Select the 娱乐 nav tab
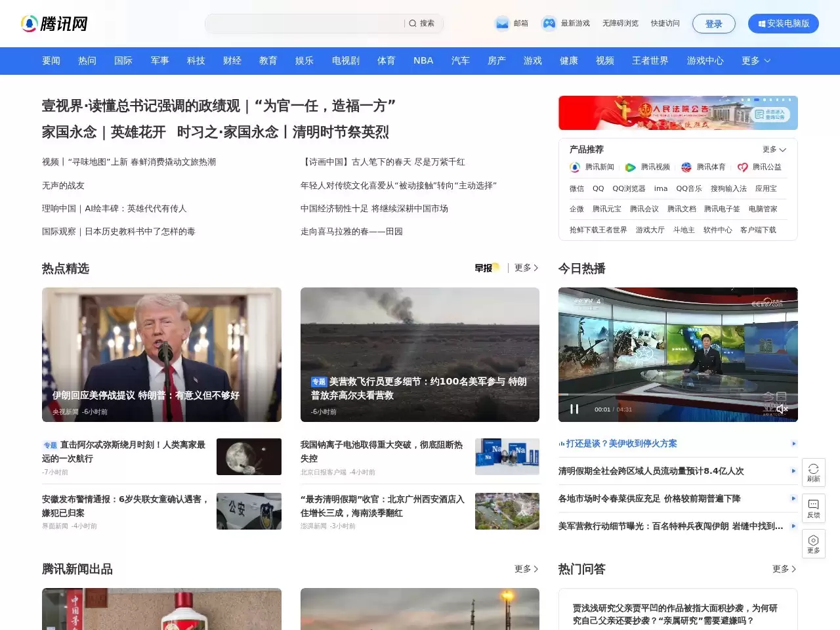Image resolution: width=840 pixels, height=630 pixels. (x=304, y=60)
